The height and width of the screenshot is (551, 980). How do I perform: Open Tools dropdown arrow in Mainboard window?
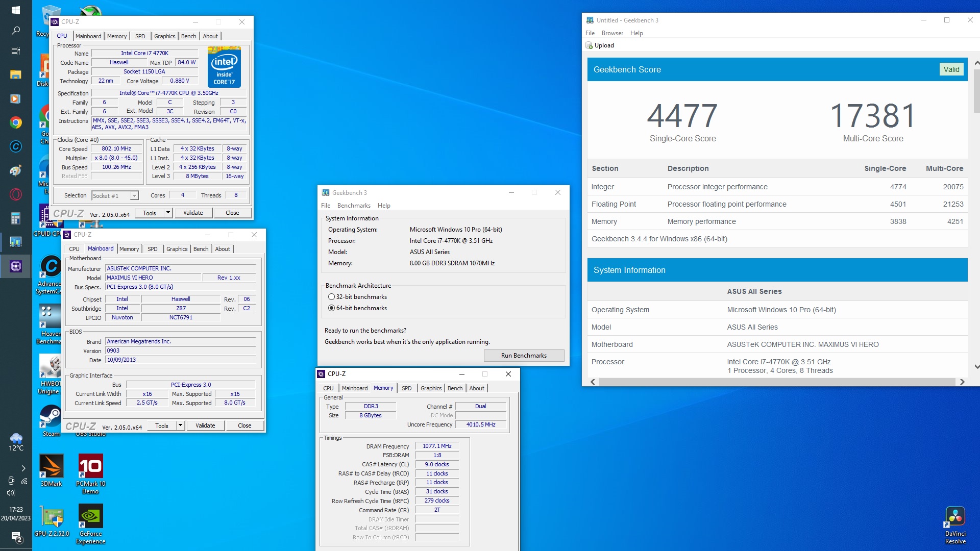point(180,425)
